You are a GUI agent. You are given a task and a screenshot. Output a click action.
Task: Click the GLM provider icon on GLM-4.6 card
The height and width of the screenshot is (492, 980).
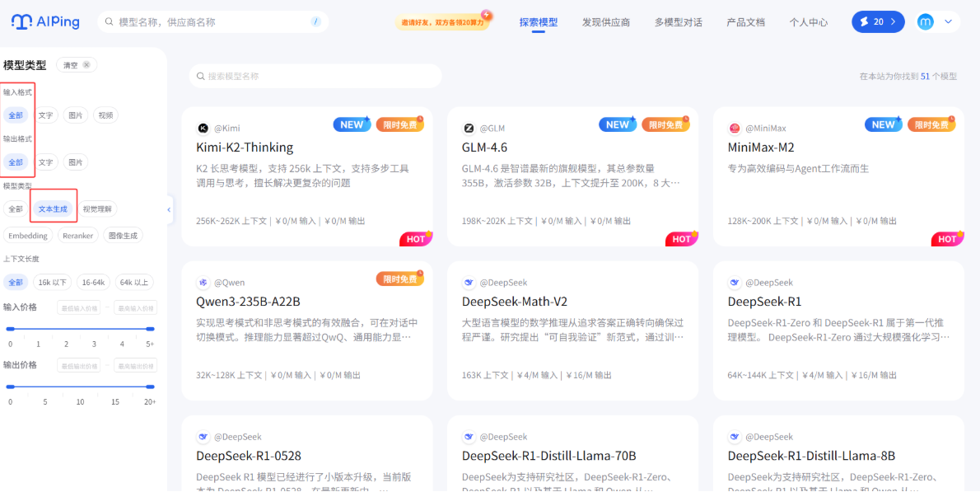pos(469,128)
